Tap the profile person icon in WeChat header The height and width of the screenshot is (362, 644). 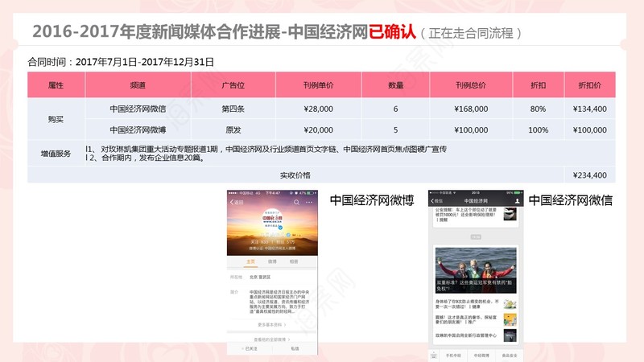(517, 200)
